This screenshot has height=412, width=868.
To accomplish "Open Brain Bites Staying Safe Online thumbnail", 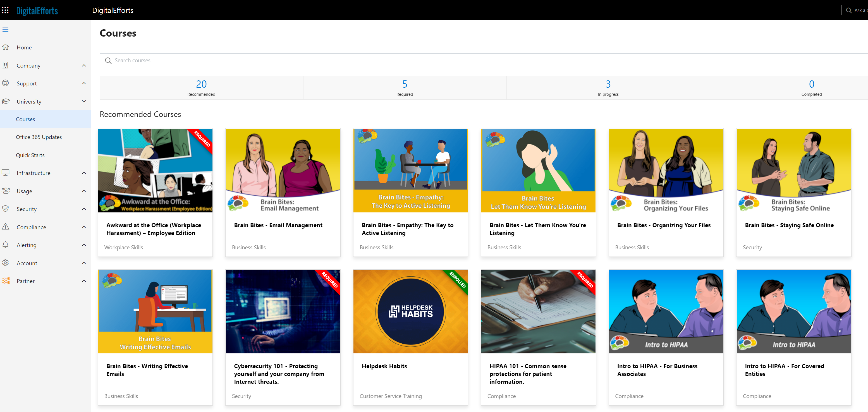I will [793, 171].
